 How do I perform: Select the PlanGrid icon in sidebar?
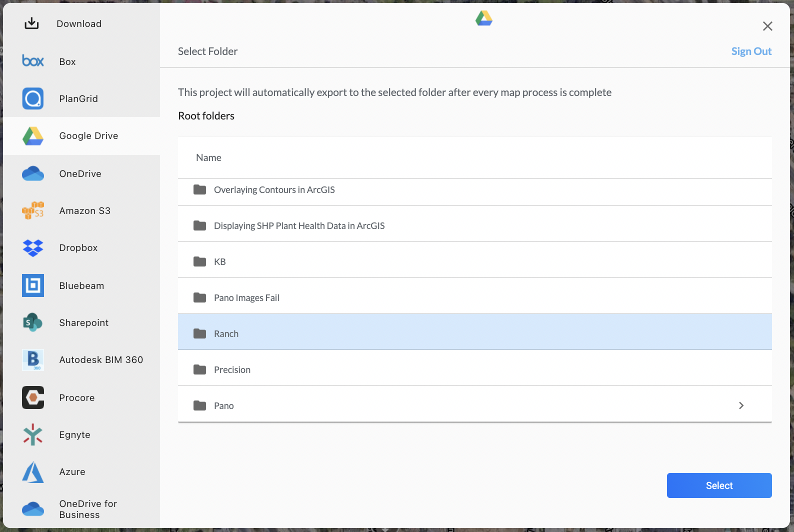pyautogui.click(x=33, y=98)
